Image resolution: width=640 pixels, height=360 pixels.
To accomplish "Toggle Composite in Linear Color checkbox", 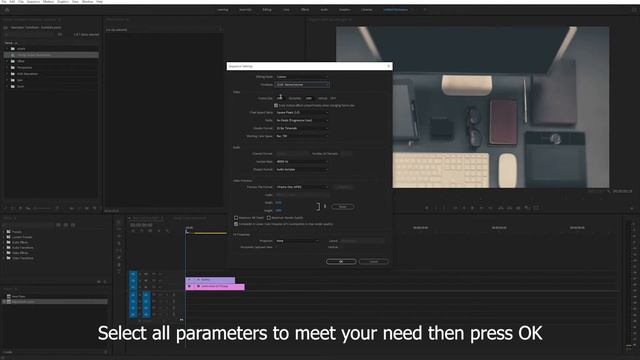I will [236, 224].
